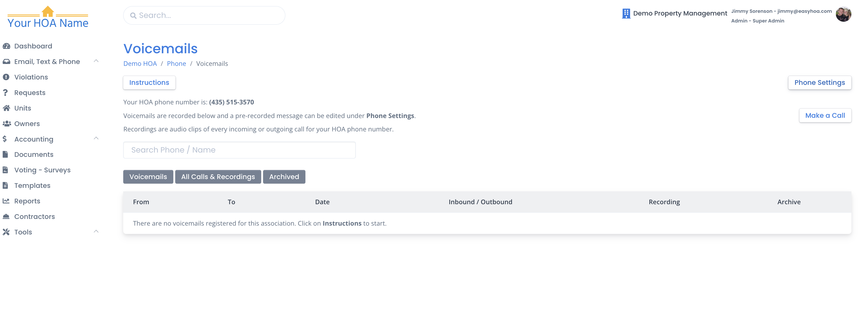The width and height of the screenshot is (868, 311).
Task: Collapse the Email, Text & Phone section
Action: [x=96, y=61]
